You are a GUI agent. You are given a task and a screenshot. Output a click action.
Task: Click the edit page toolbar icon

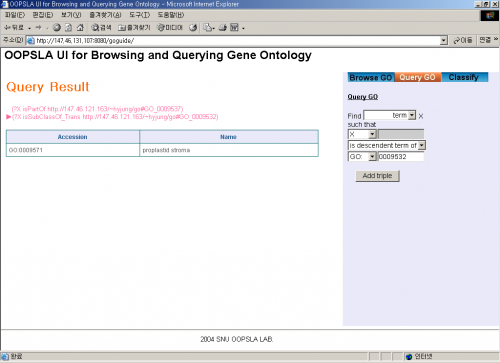(x=234, y=28)
